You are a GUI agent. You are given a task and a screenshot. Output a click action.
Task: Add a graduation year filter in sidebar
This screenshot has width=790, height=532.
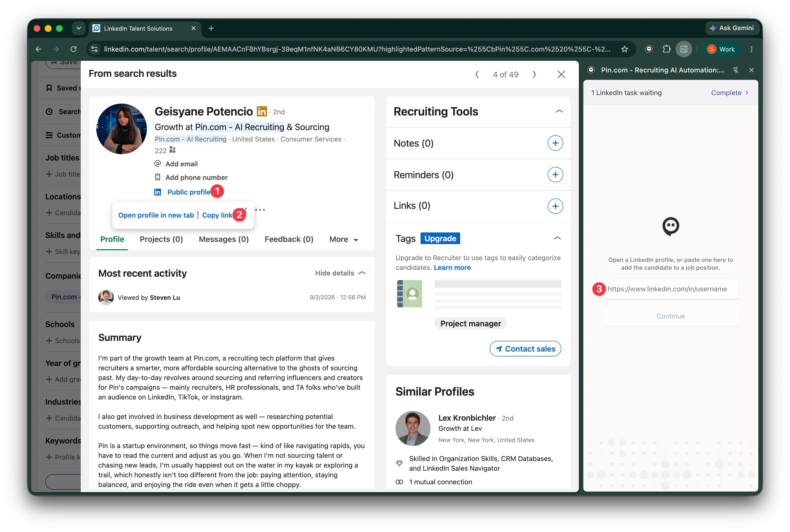pos(63,379)
